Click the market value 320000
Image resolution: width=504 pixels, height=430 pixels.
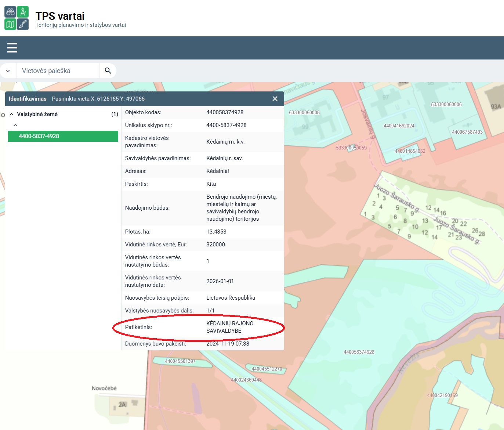click(215, 245)
